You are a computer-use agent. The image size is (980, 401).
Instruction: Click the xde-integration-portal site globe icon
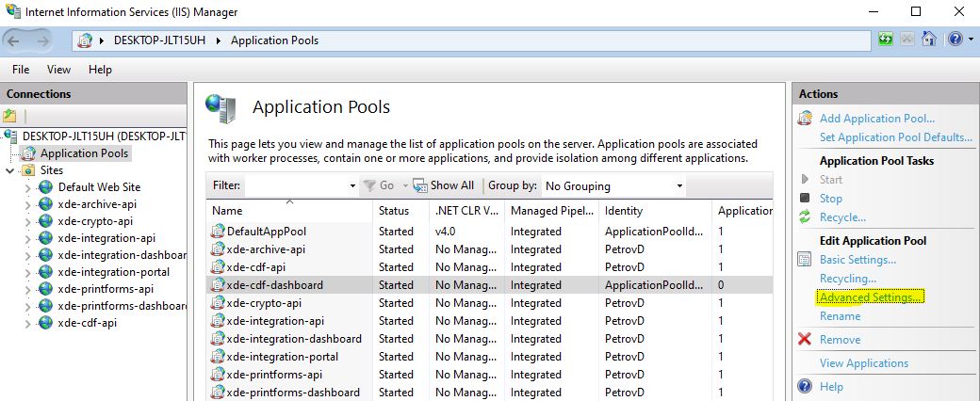point(45,272)
